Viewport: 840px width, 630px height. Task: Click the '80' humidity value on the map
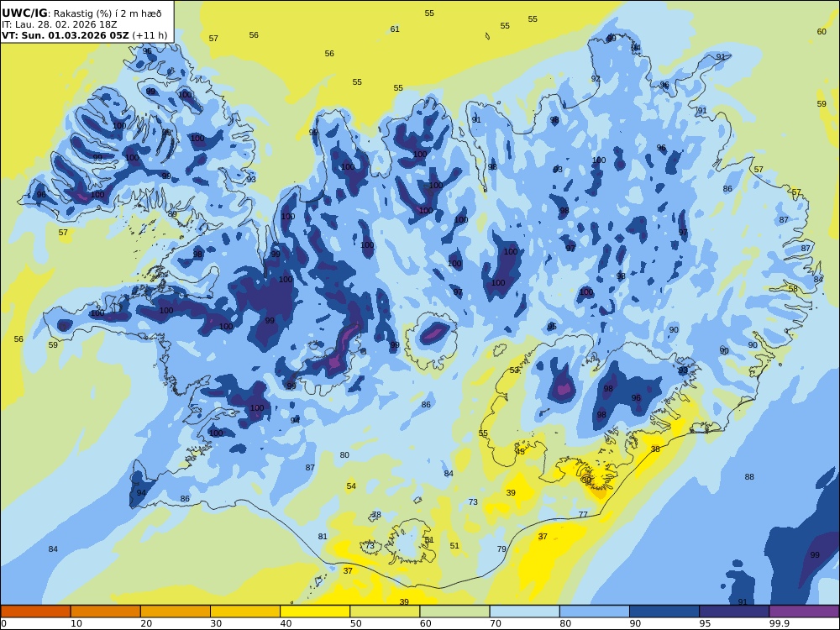coord(344,454)
